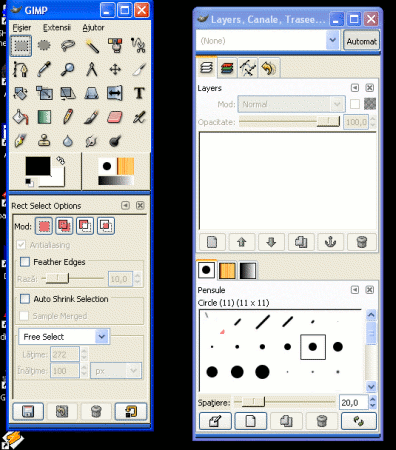
Task: Choose the Clone stamp tool
Action: coord(44,141)
